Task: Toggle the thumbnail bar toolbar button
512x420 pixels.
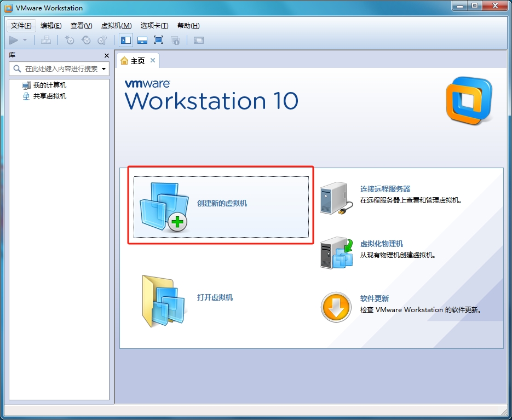Action: (x=142, y=40)
